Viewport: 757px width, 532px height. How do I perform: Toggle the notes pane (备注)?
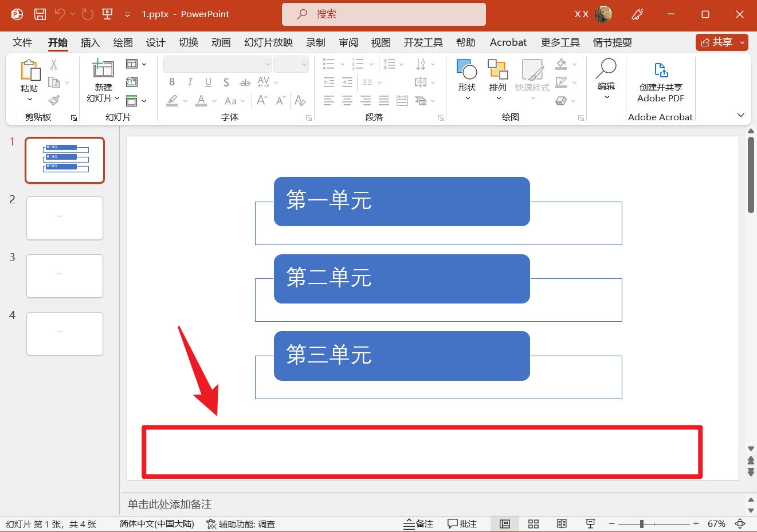click(x=418, y=524)
